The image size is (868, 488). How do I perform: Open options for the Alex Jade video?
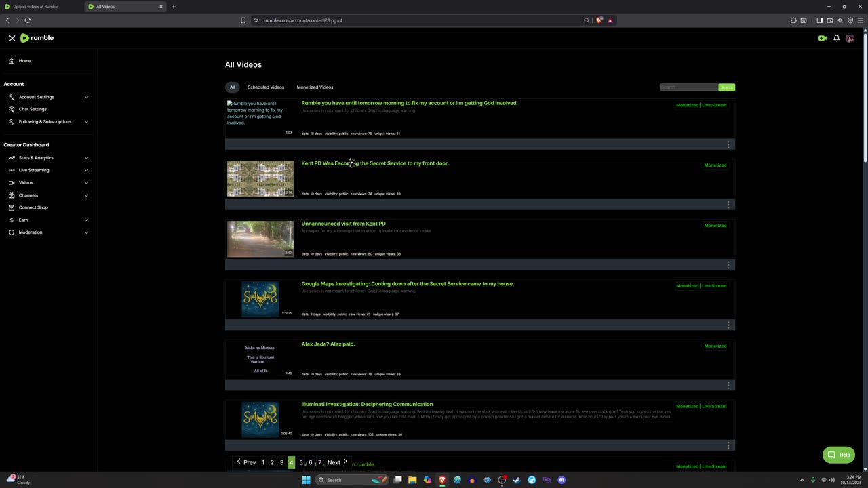point(728,385)
